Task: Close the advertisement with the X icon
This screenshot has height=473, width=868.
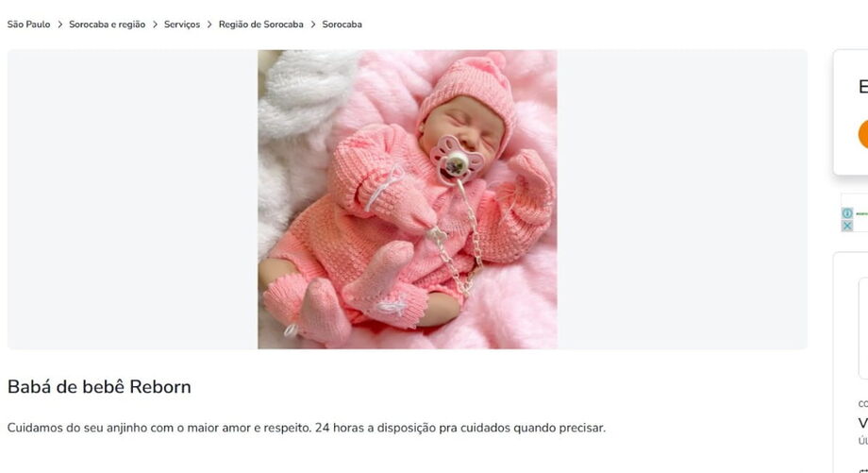Action: (x=847, y=226)
